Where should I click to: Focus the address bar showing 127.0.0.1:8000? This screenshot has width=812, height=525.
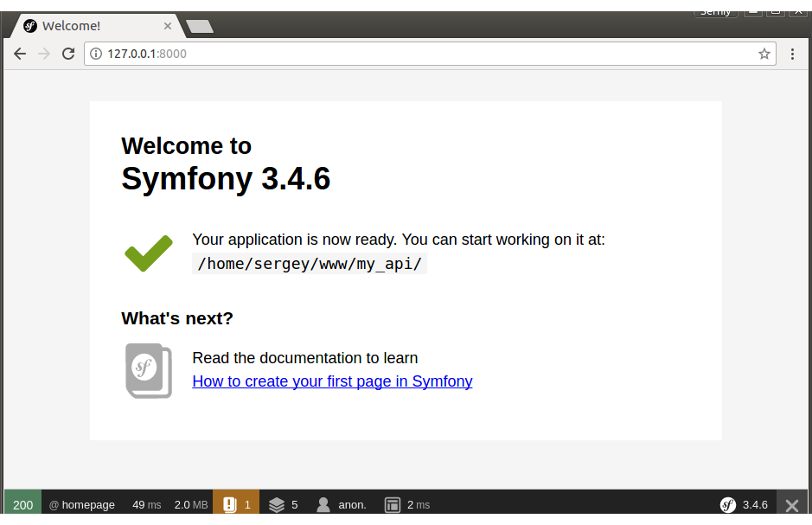pos(430,54)
